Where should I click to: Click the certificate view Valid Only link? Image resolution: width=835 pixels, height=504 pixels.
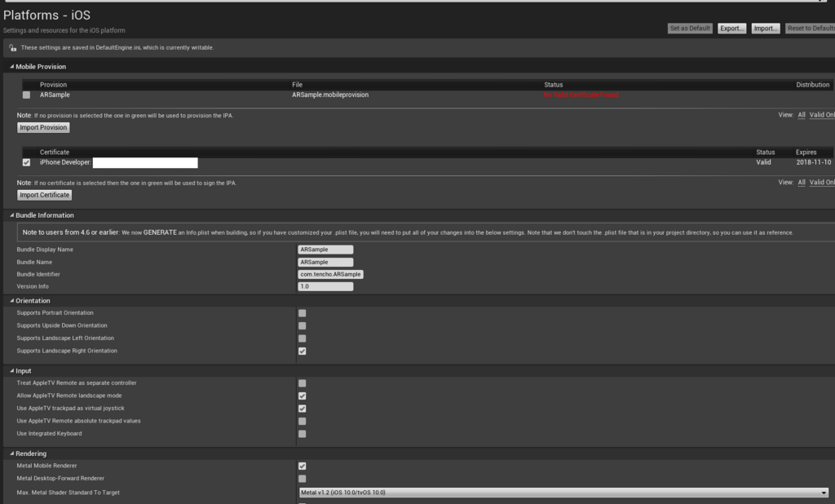tap(822, 182)
